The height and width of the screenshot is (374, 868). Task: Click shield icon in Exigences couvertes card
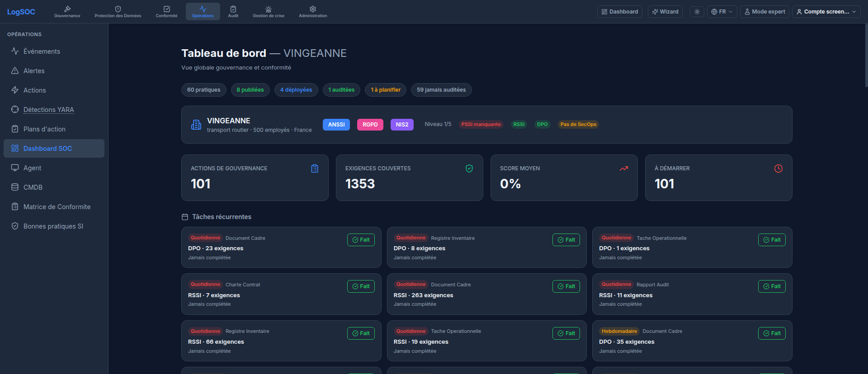(469, 168)
